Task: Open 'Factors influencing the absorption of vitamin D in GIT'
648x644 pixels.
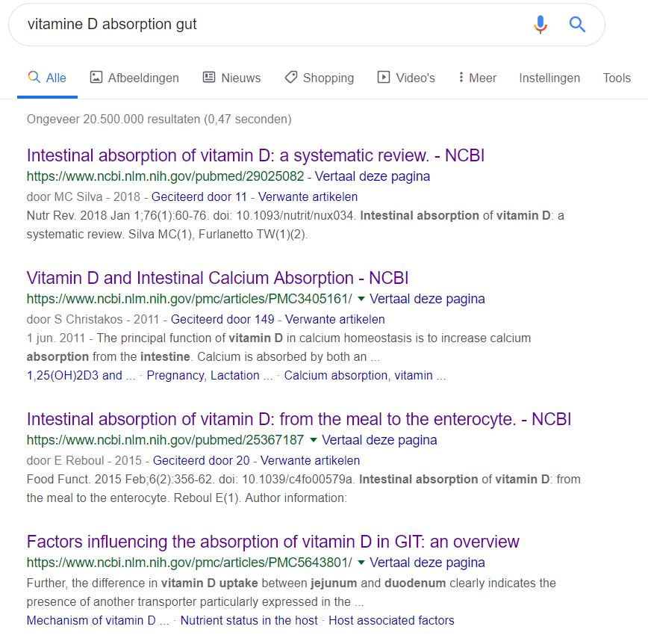Action: pyautogui.click(x=272, y=542)
